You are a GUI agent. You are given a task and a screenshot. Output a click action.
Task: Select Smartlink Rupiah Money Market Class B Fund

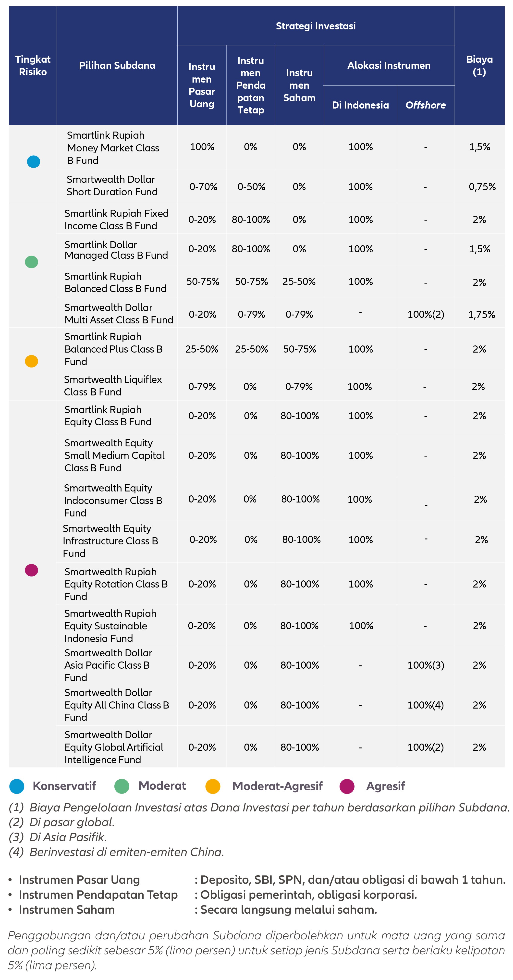(113, 147)
